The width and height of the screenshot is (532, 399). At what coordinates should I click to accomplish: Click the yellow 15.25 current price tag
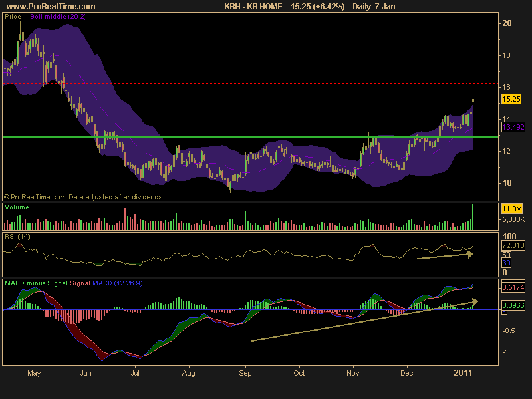pos(511,99)
